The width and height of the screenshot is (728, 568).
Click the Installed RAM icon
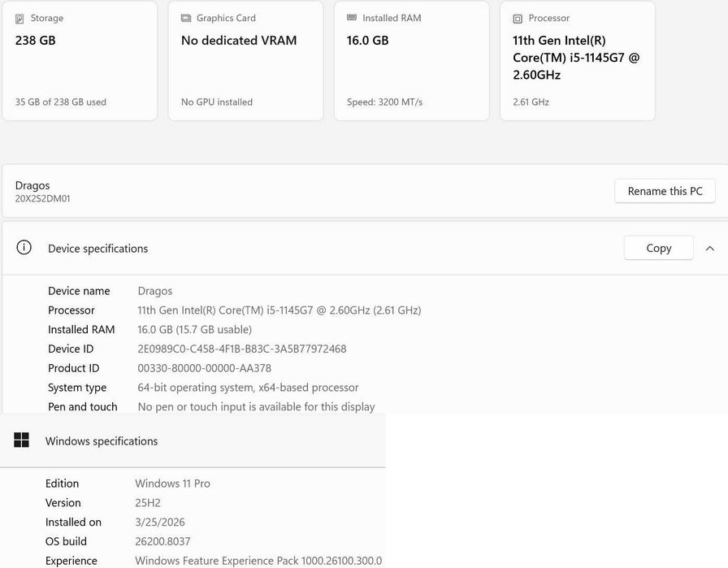tap(352, 18)
